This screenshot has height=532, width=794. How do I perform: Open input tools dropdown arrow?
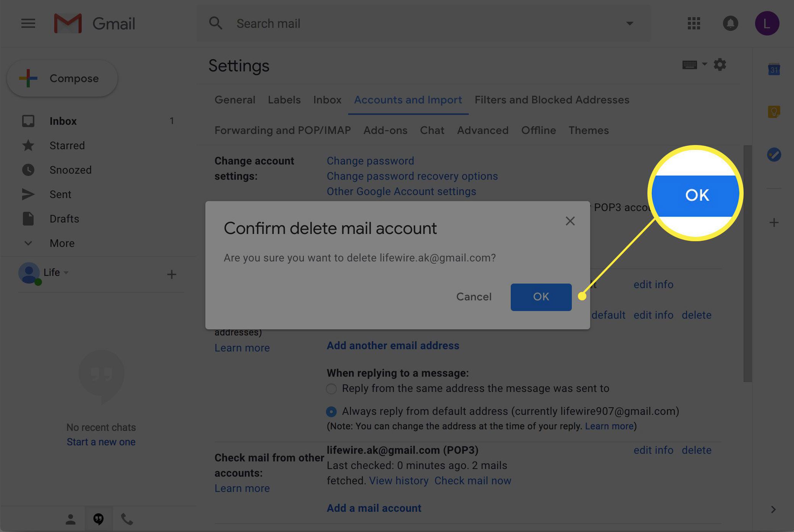click(705, 64)
